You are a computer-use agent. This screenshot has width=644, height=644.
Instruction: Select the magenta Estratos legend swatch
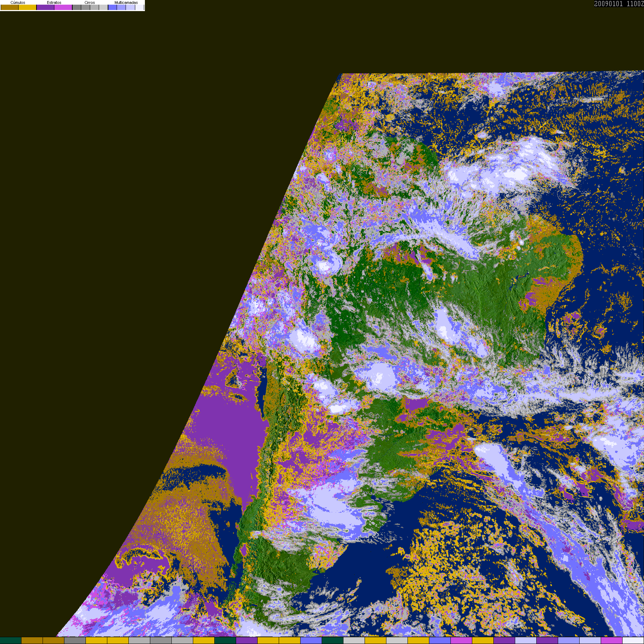pos(63,7)
